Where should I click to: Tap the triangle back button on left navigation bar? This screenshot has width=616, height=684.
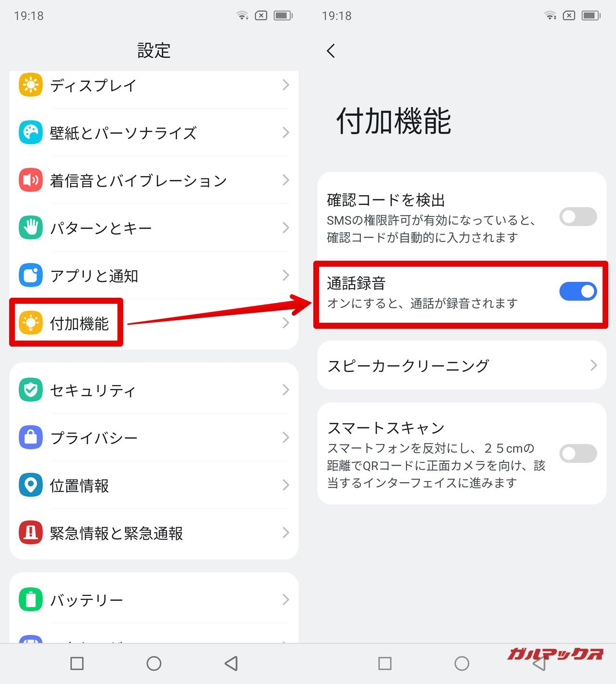click(x=231, y=664)
